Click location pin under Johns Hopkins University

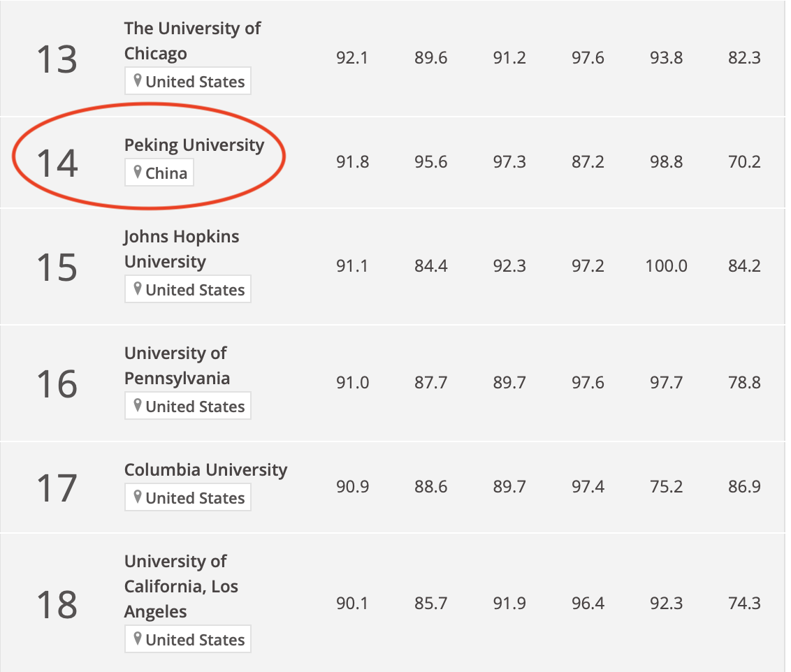pyautogui.click(x=137, y=288)
